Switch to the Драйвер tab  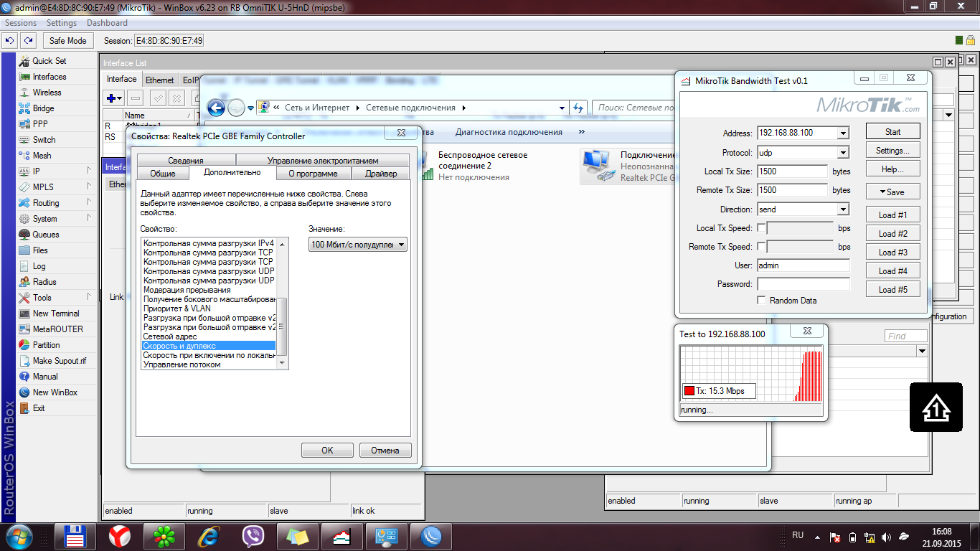point(381,174)
